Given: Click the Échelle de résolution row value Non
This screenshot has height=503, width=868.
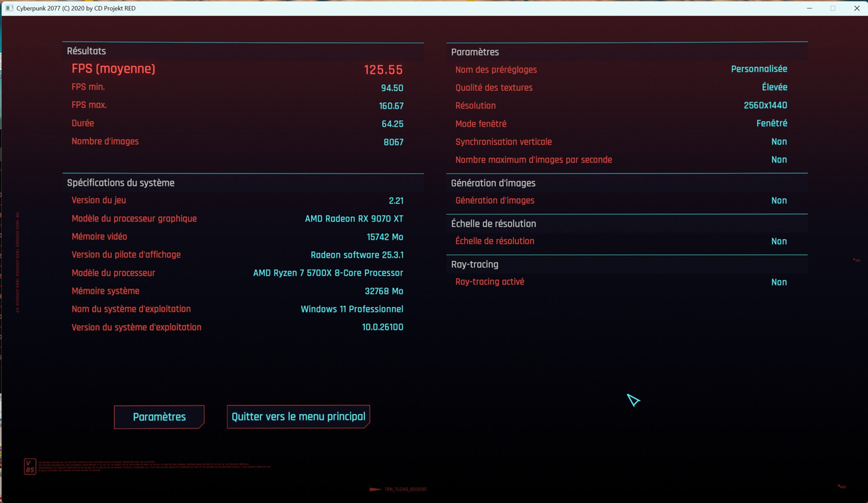Looking at the screenshot, I should [x=779, y=241].
